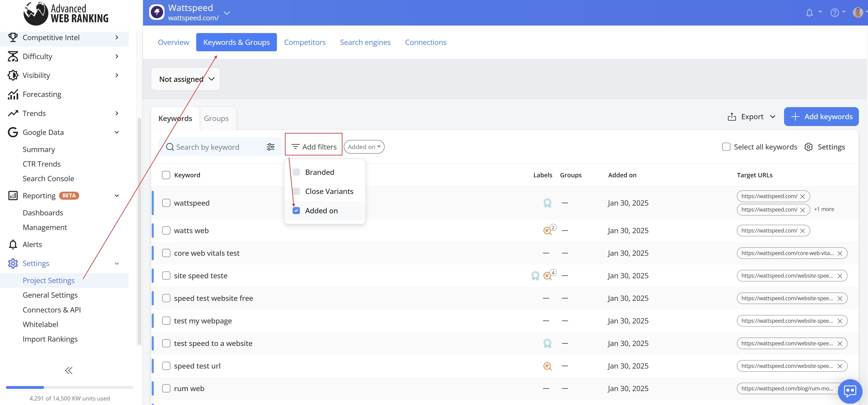Click the award icon for test speed to a website
Viewport: 868px width, 405px height.
point(547,343)
